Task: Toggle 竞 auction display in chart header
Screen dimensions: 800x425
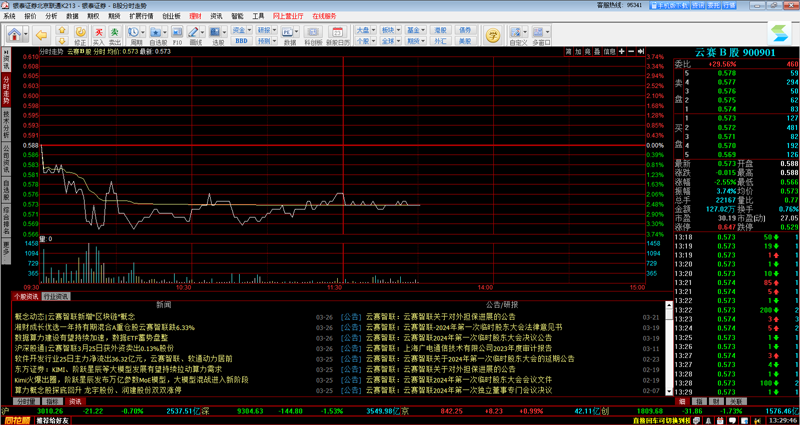Action: pos(587,52)
